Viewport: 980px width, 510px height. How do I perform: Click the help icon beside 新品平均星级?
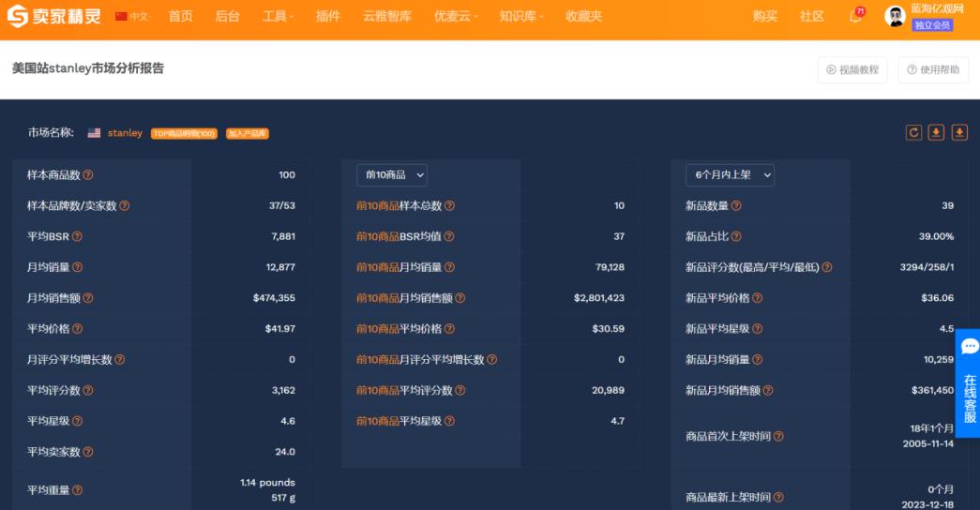coord(758,329)
